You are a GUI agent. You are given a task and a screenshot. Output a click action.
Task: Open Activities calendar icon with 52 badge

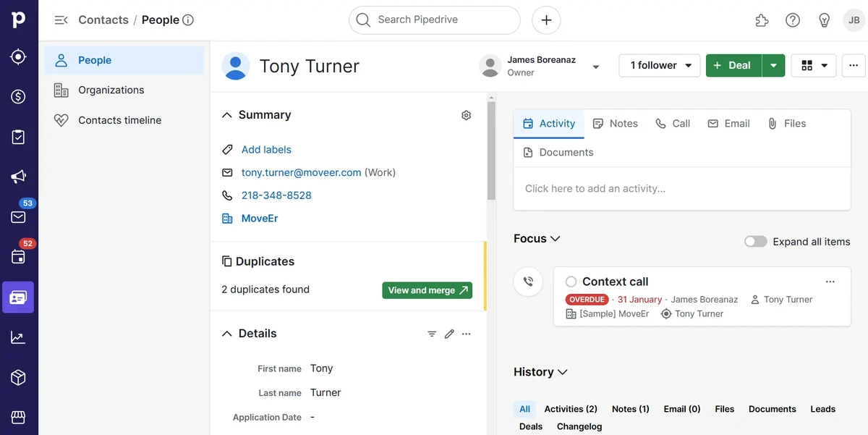click(x=19, y=256)
